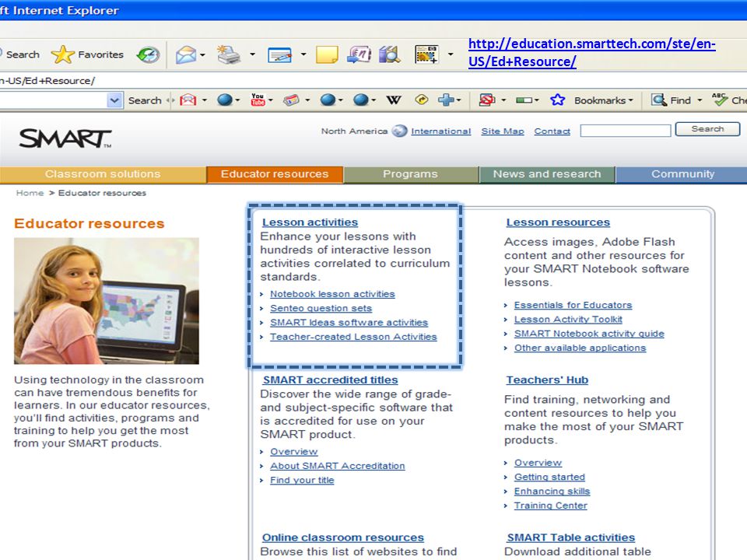Image resolution: width=747 pixels, height=560 pixels.
Task: Open the Bookmarks dropdown menu
Action: [604, 100]
